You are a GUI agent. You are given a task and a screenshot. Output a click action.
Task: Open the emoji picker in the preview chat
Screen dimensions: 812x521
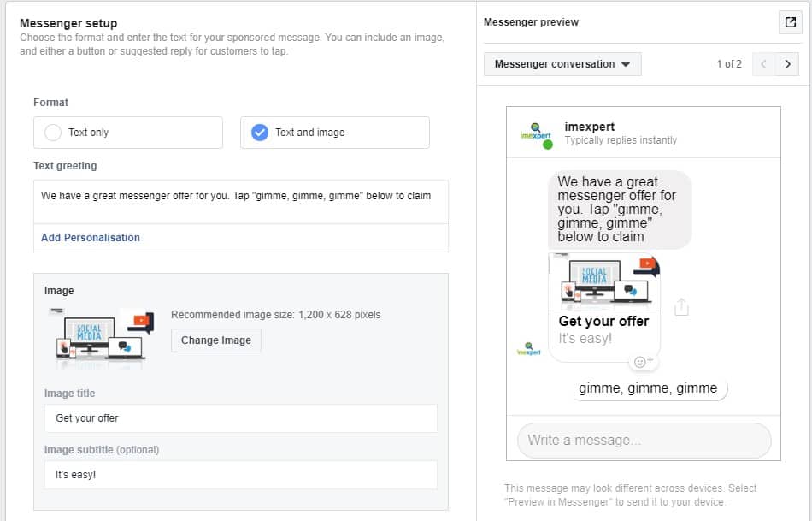[640, 363]
